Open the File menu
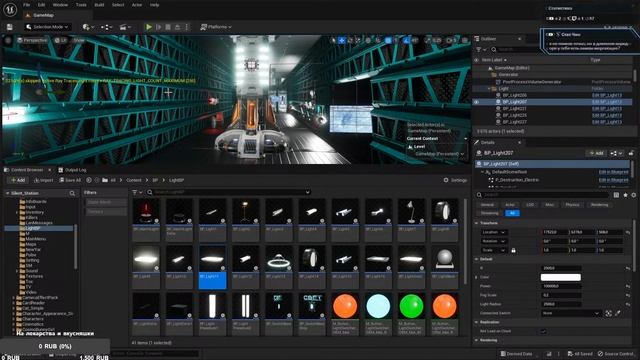The image size is (640, 360). coord(27,5)
